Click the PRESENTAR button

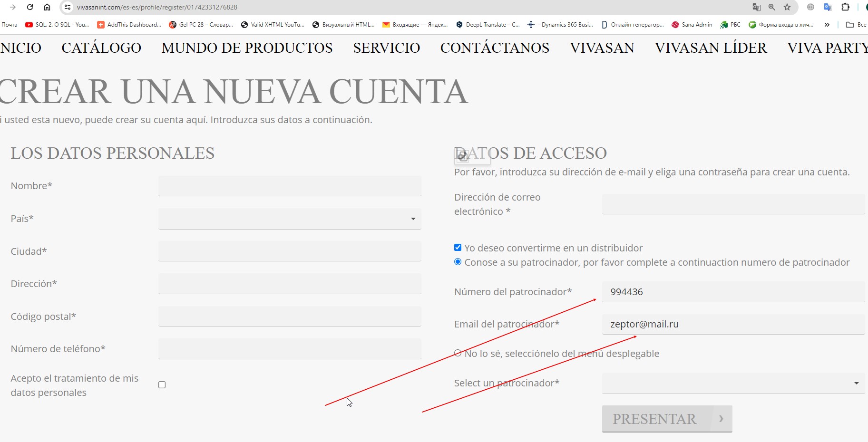pos(667,419)
